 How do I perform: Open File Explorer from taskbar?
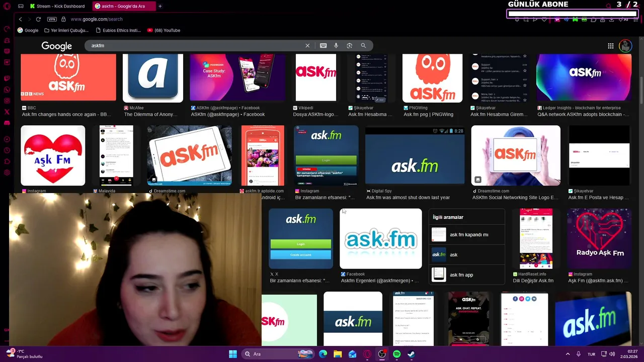point(338,354)
